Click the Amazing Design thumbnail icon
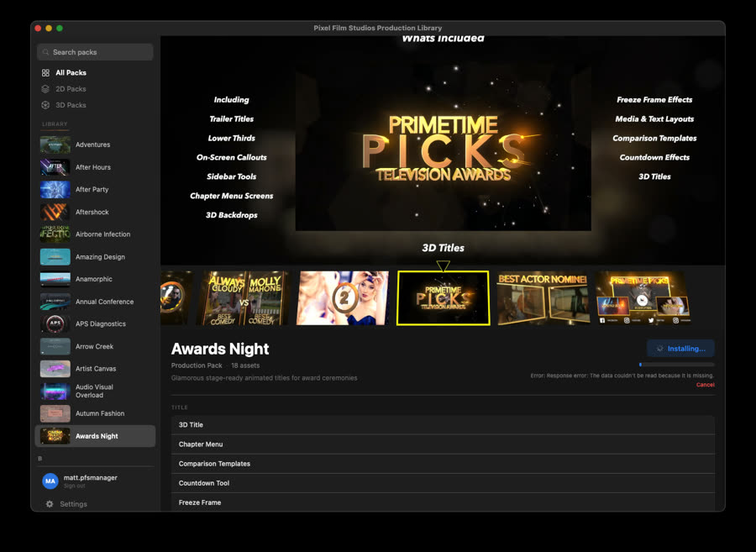This screenshot has height=552, width=756. [55, 257]
